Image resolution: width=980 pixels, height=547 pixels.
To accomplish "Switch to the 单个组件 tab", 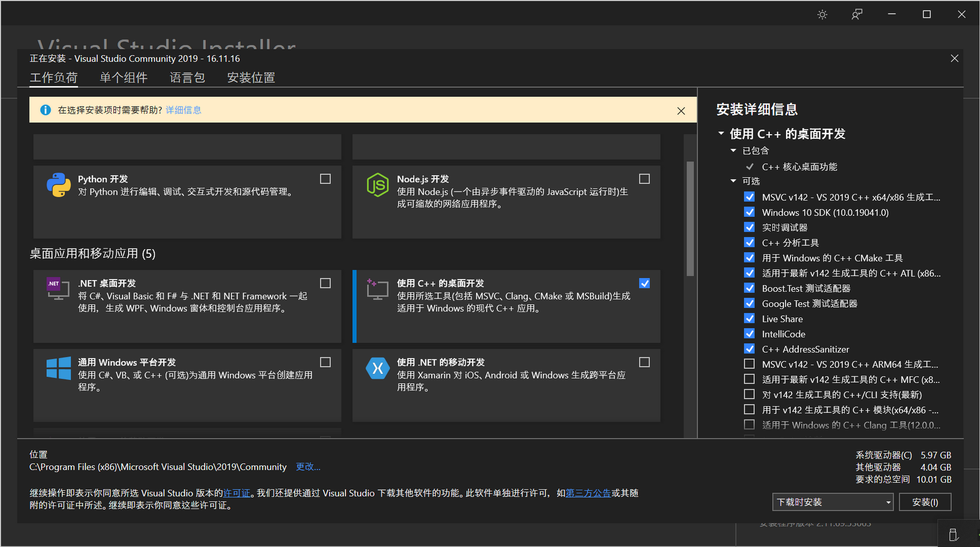I will click(x=124, y=78).
